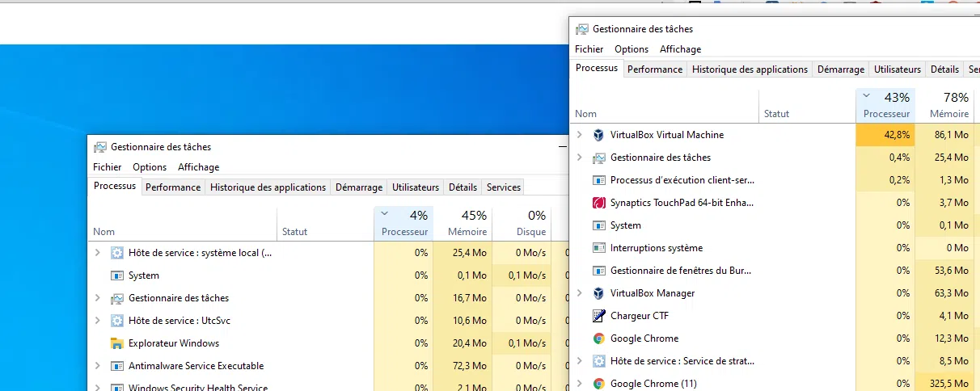Expand Hôte de service : système local in left window

point(97,253)
